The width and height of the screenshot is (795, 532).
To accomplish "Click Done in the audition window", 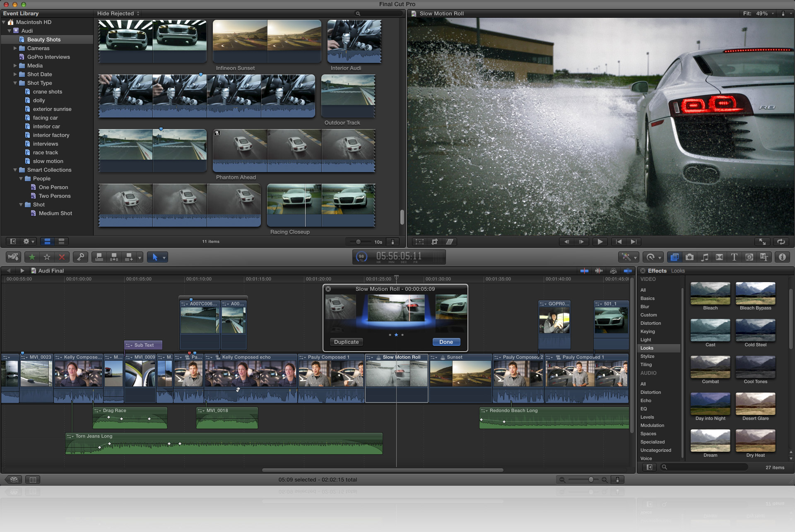I will (446, 342).
